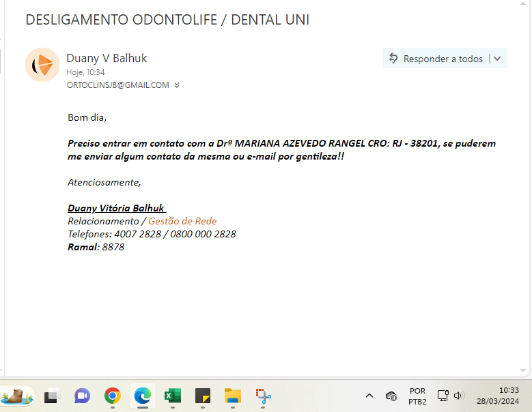Viewport: 532px width, 412px height.
Task: Click the sender's avatar picture
Action: [x=42, y=65]
